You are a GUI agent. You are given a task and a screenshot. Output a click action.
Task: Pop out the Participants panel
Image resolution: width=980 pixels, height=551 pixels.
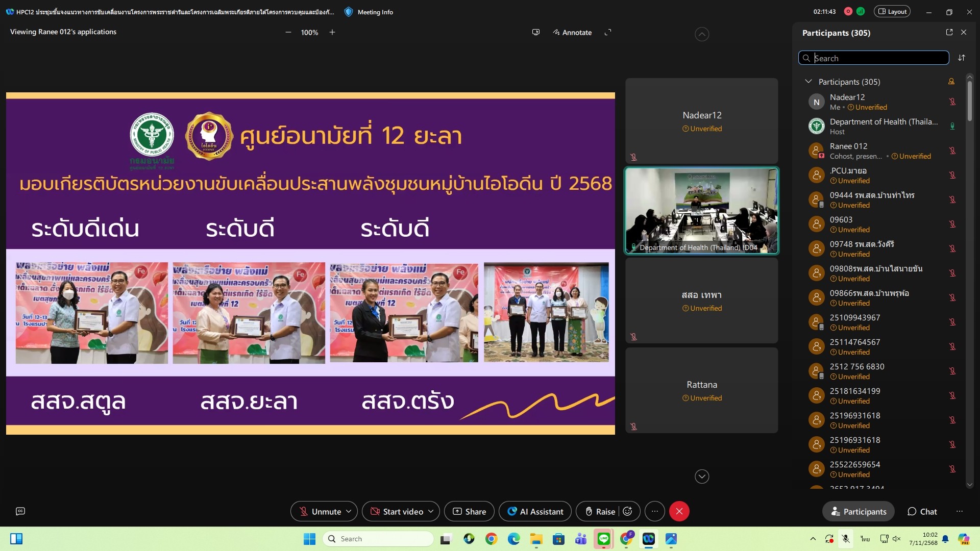click(x=949, y=32)
